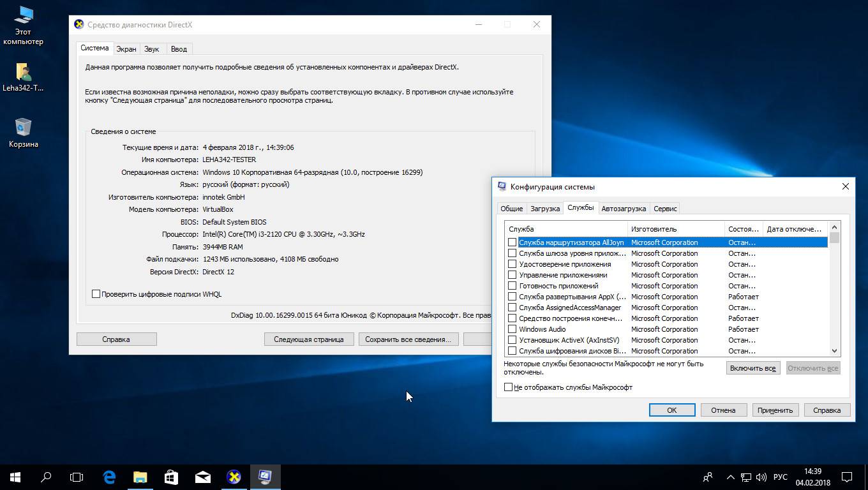Switch to the Экран tab

tap(126, 49)
